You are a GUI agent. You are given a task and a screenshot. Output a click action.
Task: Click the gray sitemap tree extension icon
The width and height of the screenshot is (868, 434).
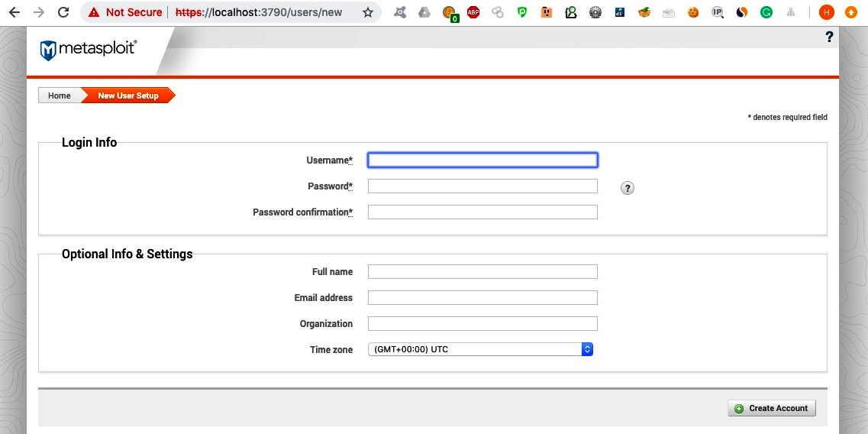pos(790,12)
